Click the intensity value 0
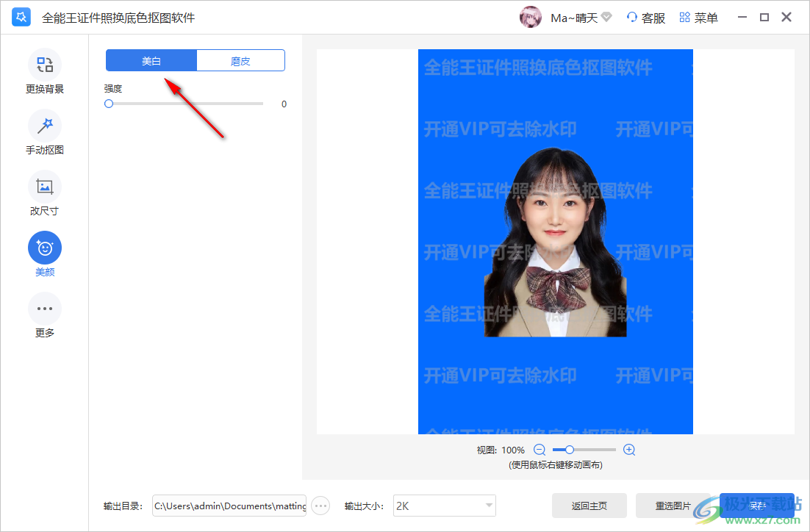The height and width of the screenshot is (532, 810). pyautogui.click(x=284, y=104)
